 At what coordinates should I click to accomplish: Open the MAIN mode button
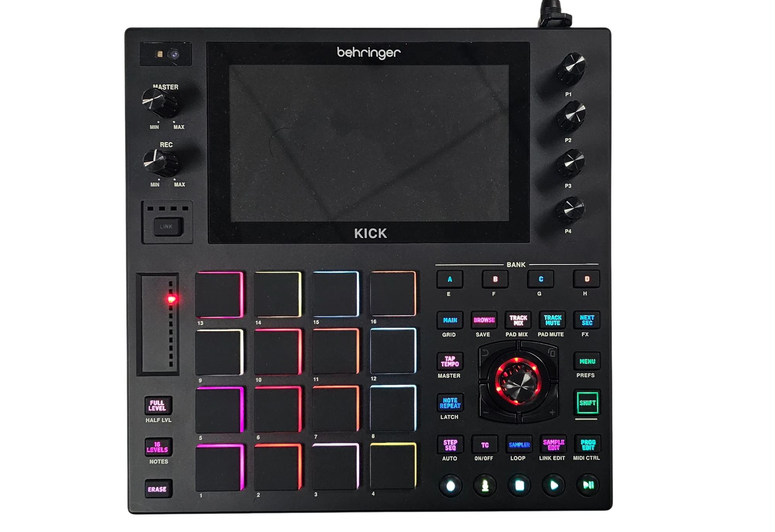(x=450, y=320)
